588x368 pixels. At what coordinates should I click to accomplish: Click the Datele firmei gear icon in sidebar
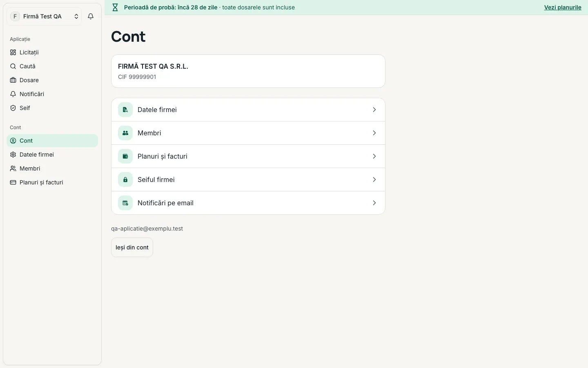[x=13, y=155]
